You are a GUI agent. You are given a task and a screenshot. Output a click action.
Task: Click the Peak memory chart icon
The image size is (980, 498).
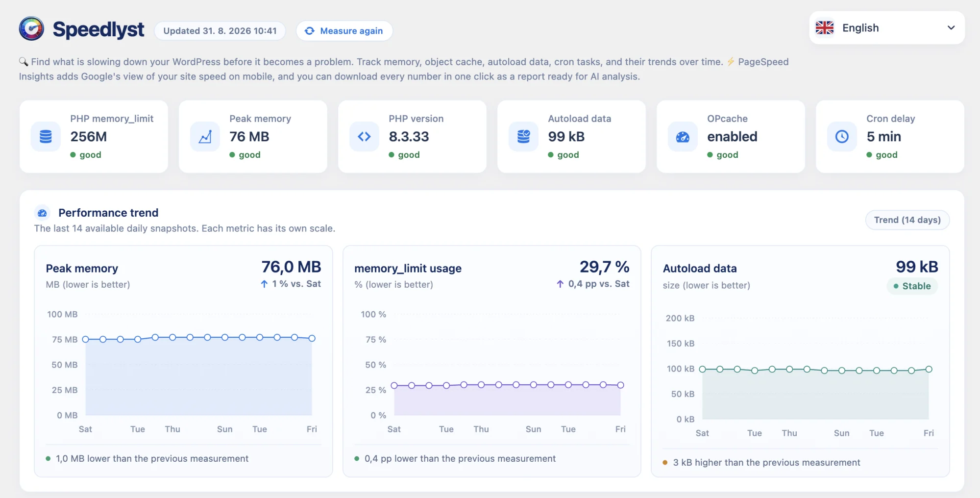click(x=205, y=136)
